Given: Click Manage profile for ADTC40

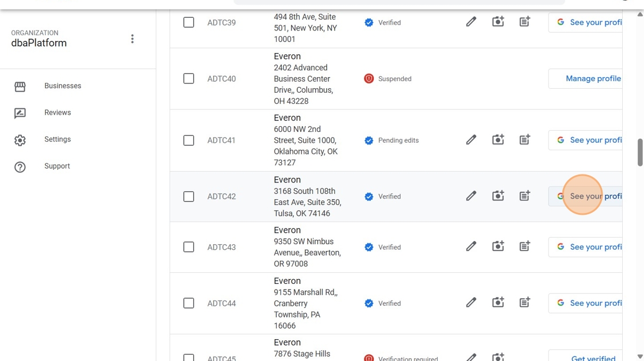Looking at the screenshot, I should point(585,78).
